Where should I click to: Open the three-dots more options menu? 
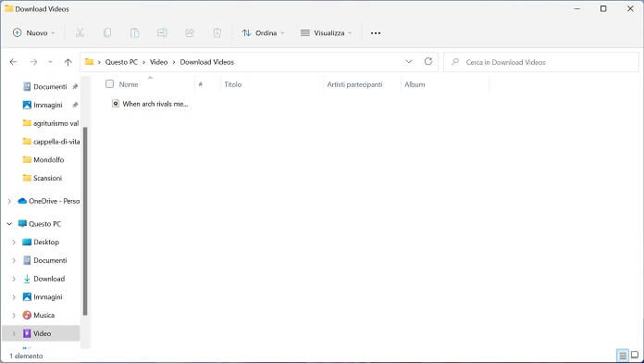coord(376,33)
